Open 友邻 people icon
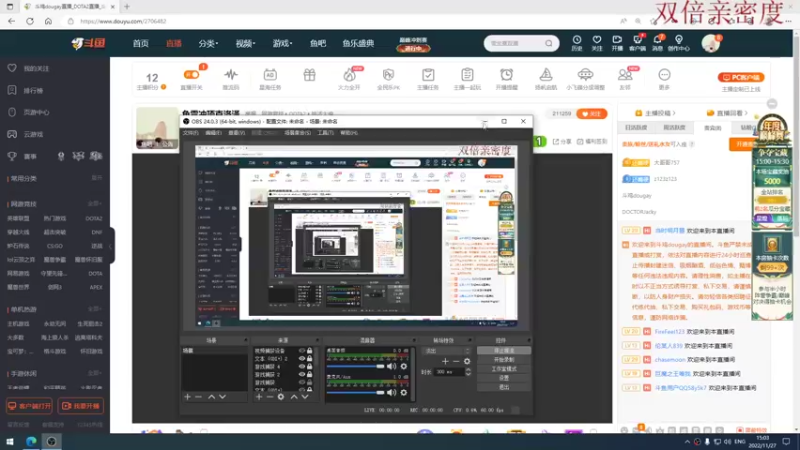800x450 pixels. (x=624, y=74)
